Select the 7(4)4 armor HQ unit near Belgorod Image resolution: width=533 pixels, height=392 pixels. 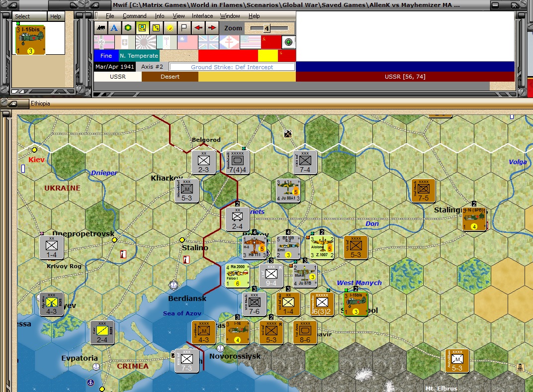point(237,162)
